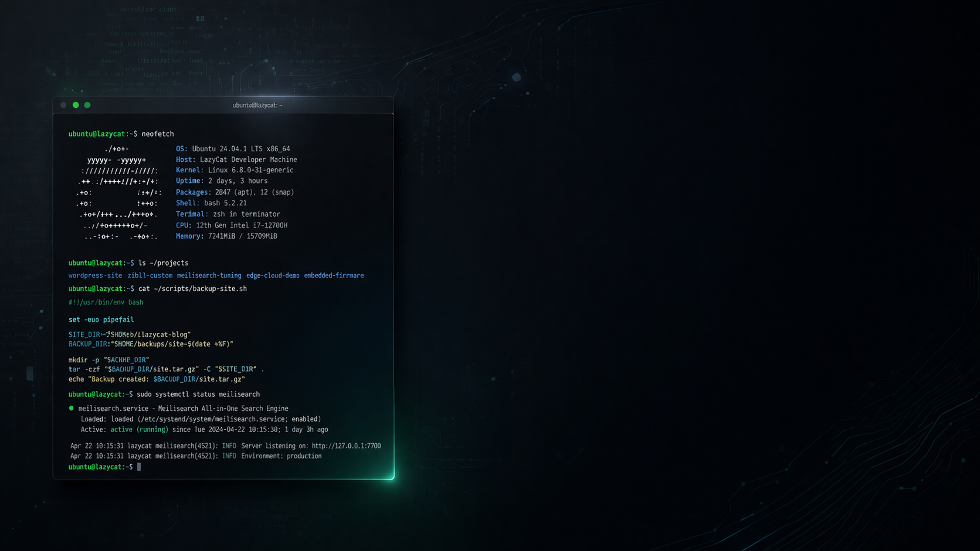Click the 'set -euo pipefail' script line
980x551 pixels.
coord(101,319)
